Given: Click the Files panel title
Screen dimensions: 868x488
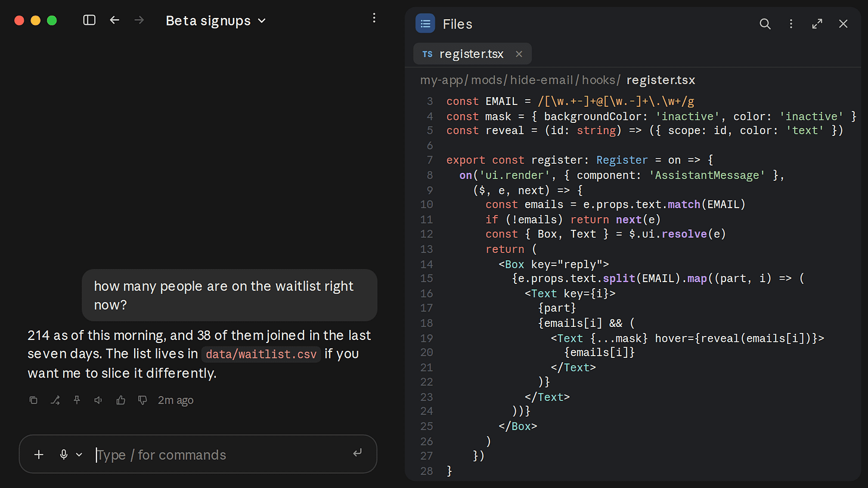Looking at the screenshot, I should click(x=457, y=24).
